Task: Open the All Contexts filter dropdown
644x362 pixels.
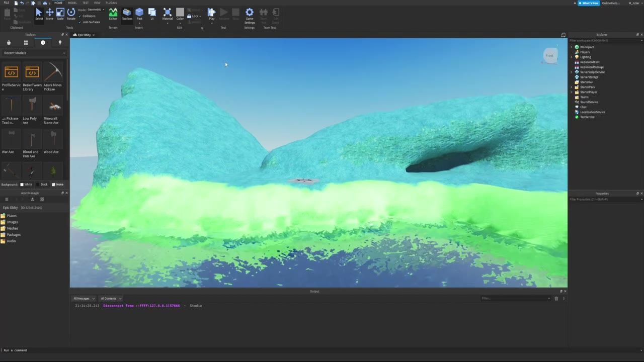Action: coord(111,298)
